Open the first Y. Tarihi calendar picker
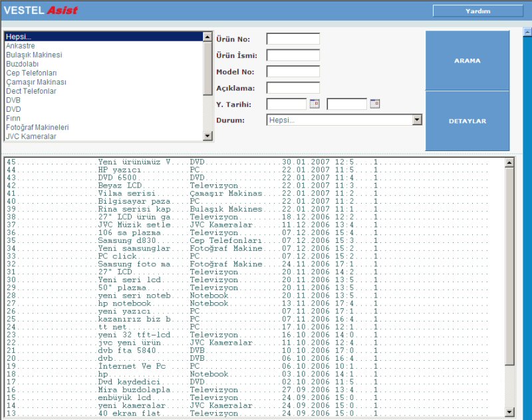532x420 pixels. coord(315,104)
